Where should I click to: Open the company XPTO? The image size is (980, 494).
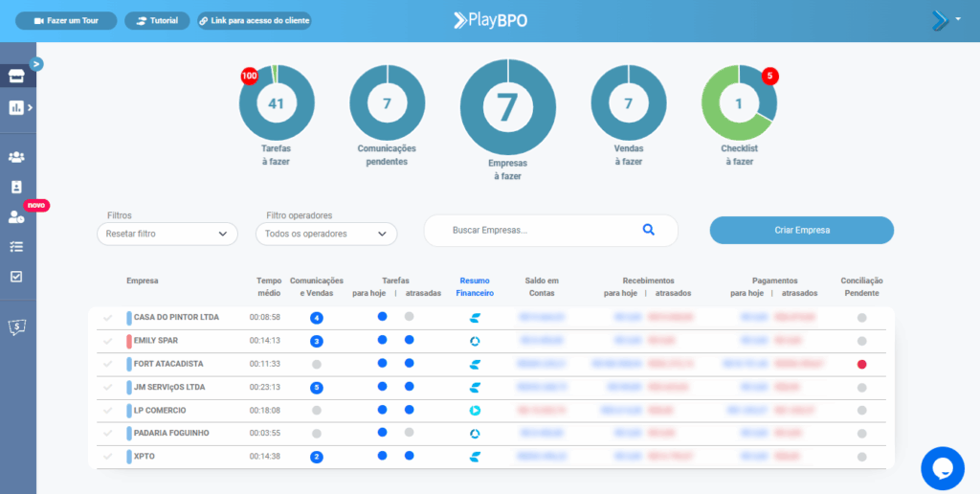pos(145,457)
